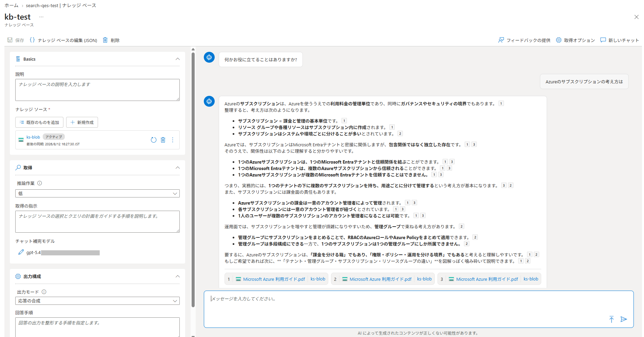
Task: Focus the 取得の指示 text area
Action: pos(97,222)
